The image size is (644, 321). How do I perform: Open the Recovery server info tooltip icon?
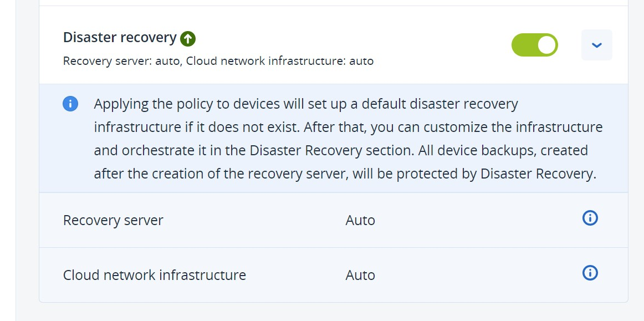tap(590, 218)
